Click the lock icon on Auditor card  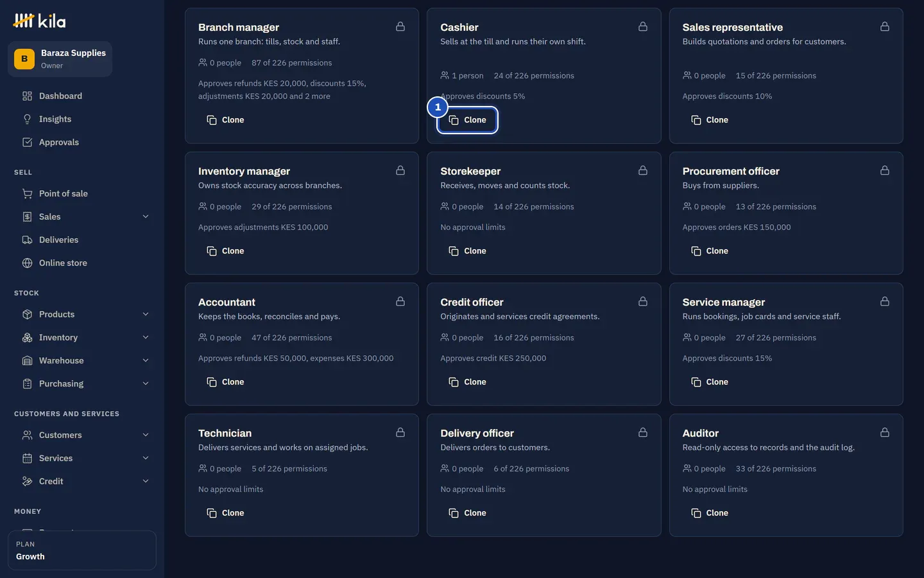coord(885,433)
